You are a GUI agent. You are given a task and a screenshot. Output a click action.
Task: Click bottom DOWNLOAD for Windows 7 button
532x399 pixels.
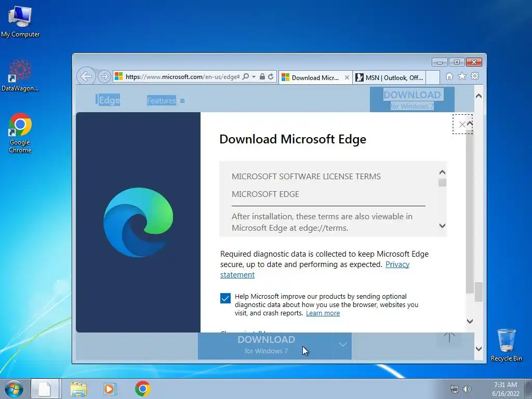[x=266, y=345]
